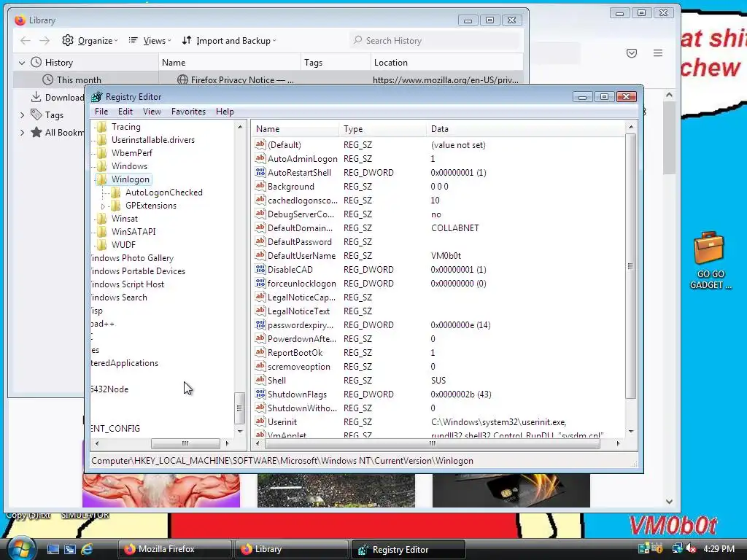This screenshot has height=560, width=747.
Task: Open the View menu in Registry Editor
Action: [152, 112]
